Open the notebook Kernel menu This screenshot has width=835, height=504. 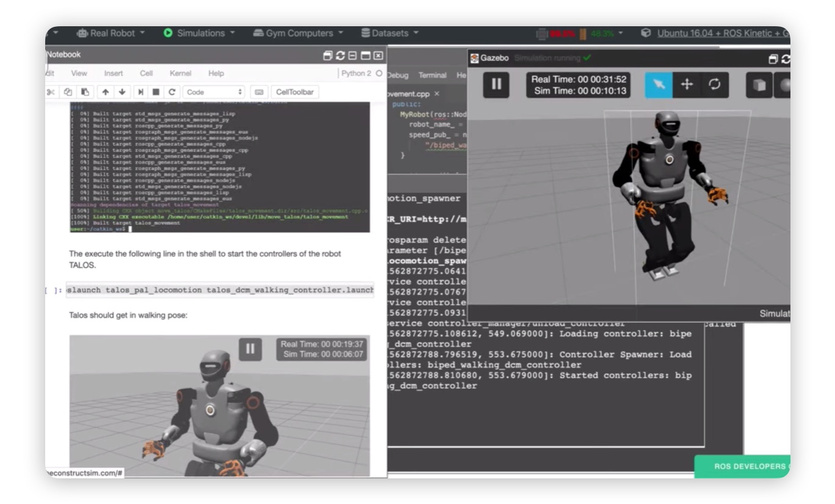click(181, 73)
